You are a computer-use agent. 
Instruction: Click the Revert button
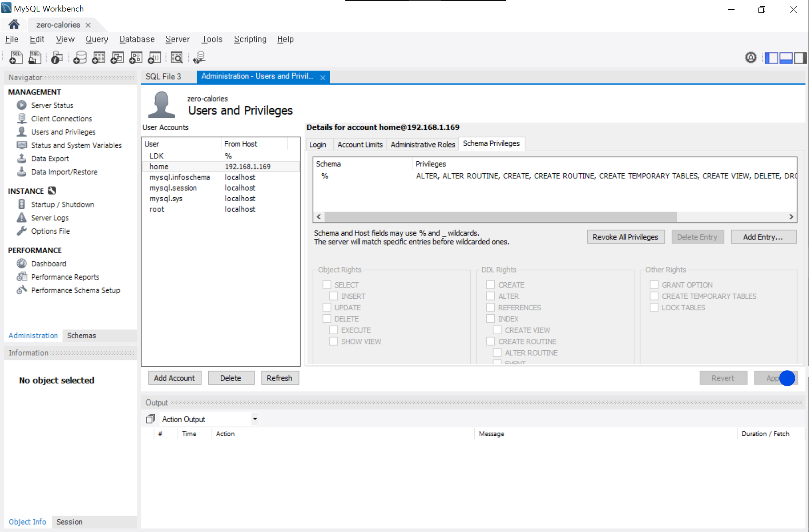tap(723, 378)
